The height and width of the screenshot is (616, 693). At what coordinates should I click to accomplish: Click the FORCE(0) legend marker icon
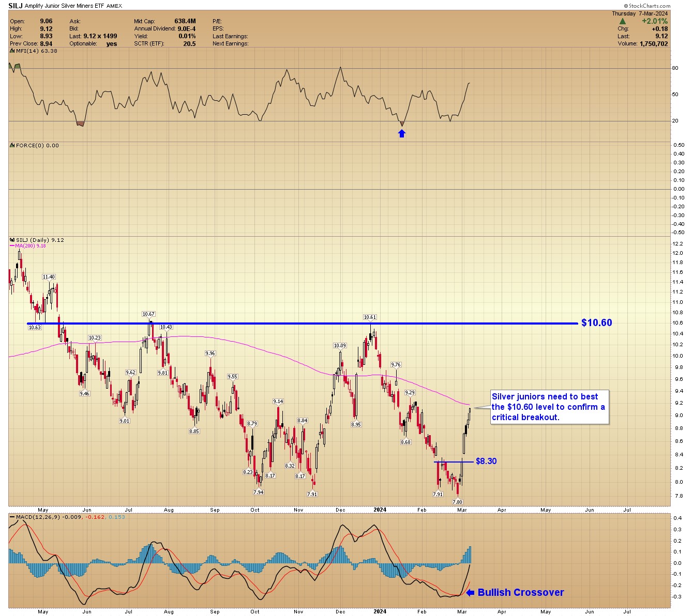[12, 146]
